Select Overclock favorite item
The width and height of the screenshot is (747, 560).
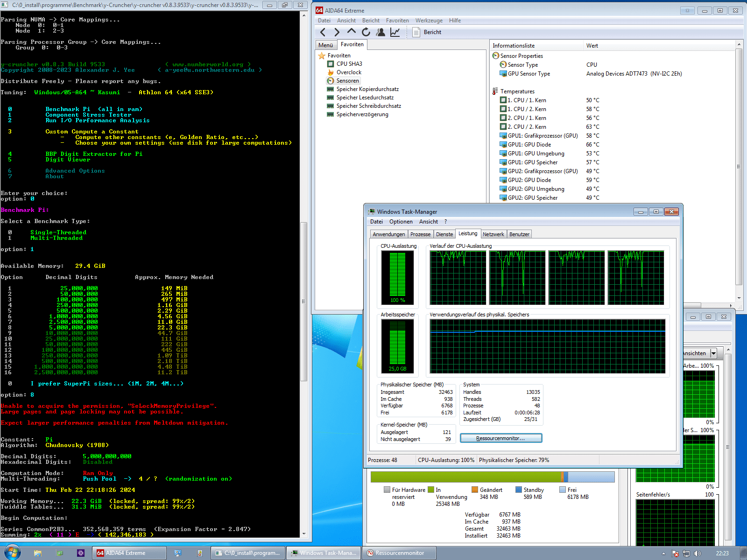[345, 72]
